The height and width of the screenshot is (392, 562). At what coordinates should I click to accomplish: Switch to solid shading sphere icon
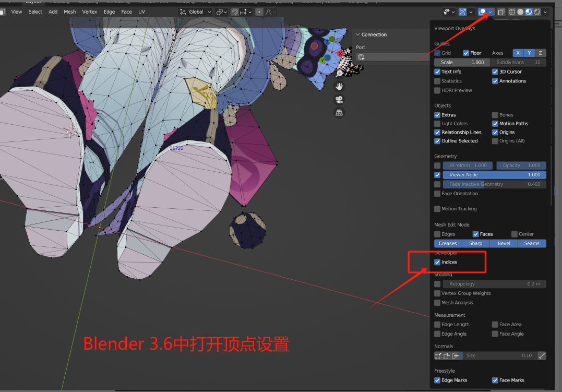pyautogui.click(x=520, y=12)
